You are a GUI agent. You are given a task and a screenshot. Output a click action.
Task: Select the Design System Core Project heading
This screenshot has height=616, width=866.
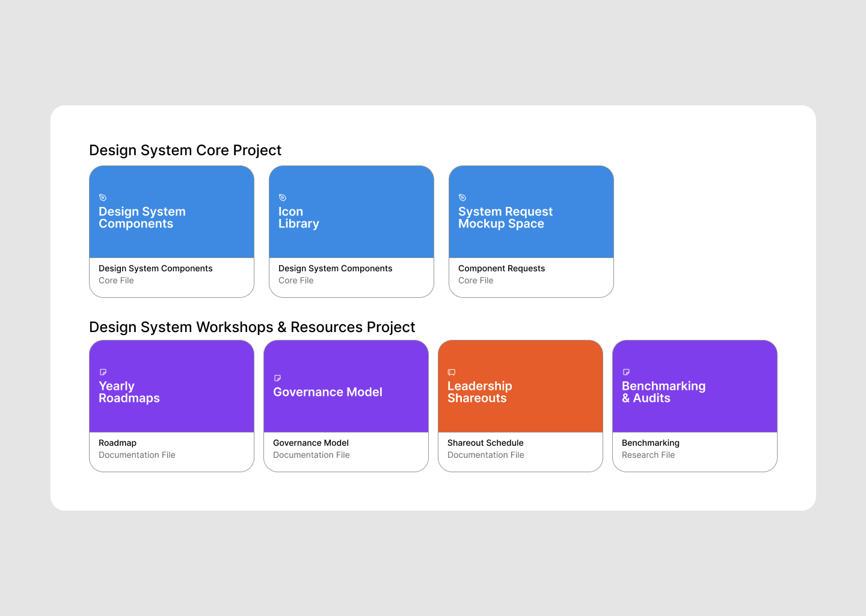[x=185, y=150]
